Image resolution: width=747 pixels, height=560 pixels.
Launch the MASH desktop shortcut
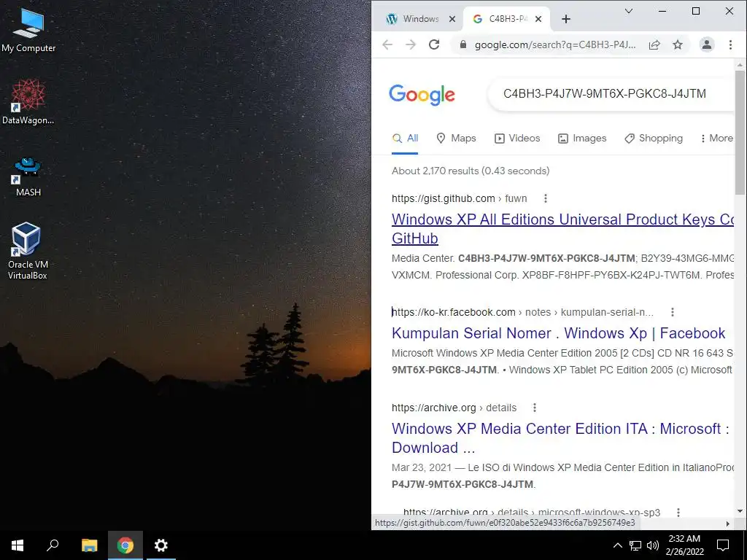(28, 176)
